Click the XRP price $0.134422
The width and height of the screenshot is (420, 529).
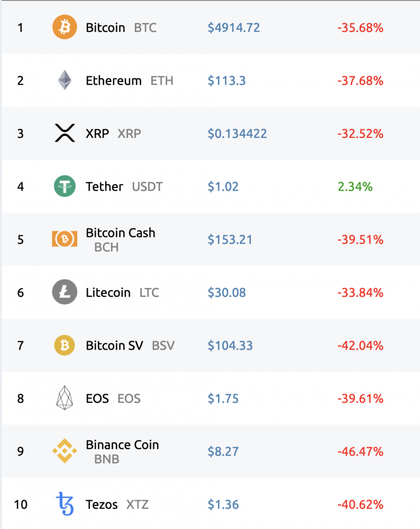click(x=237, y=133)
